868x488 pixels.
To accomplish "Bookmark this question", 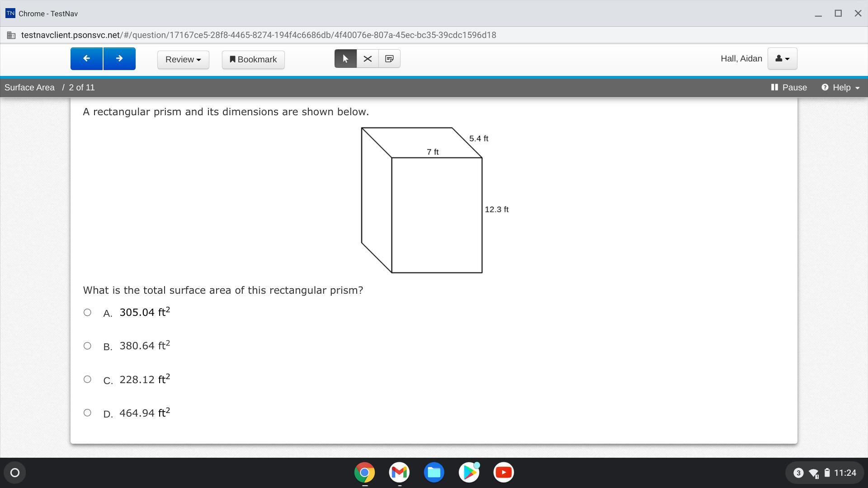I will pyautogui.click(x=253, y=60).
